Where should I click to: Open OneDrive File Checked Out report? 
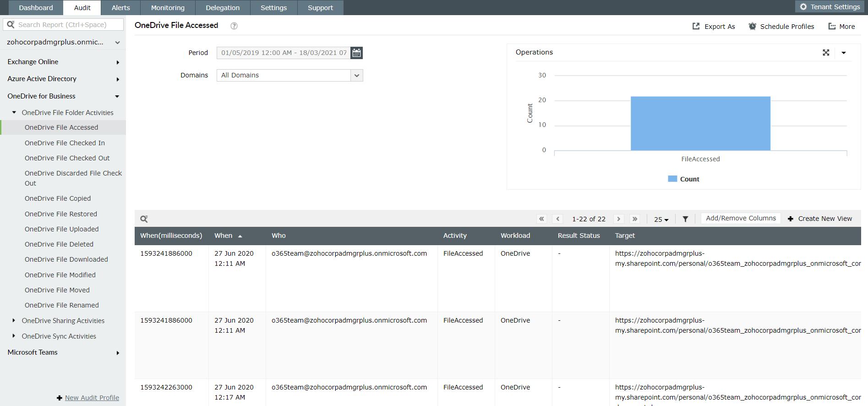67,158
